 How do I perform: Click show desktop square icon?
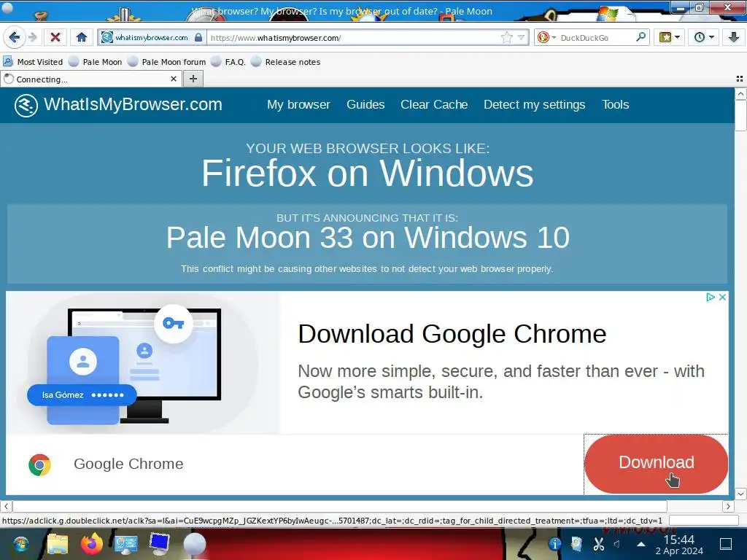(726, 544)
